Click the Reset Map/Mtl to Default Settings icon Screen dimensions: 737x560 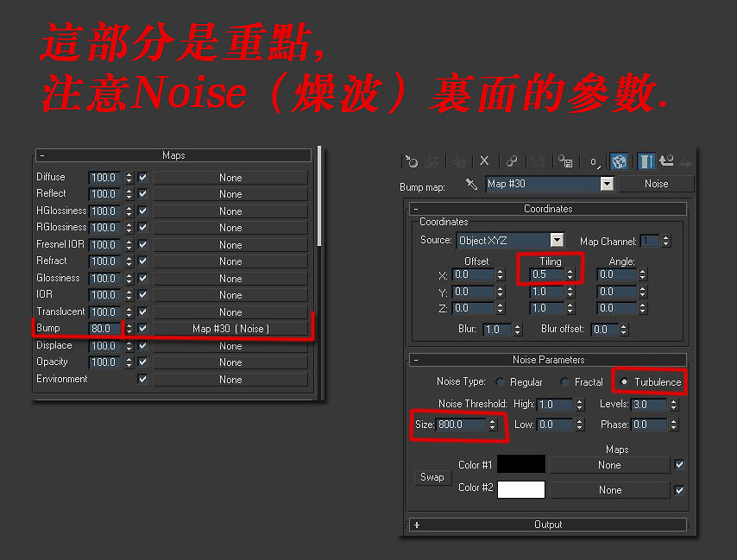[x=483, y=161]
